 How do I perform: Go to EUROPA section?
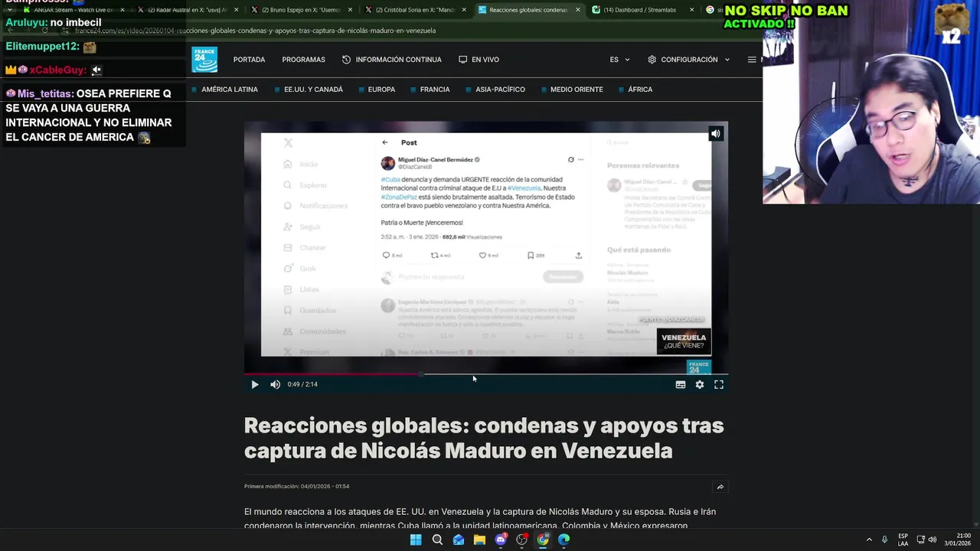[x=381, y=90]
